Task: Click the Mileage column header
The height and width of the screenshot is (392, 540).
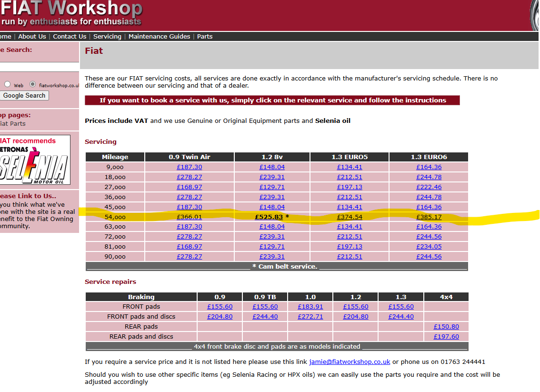Action: 115,157
